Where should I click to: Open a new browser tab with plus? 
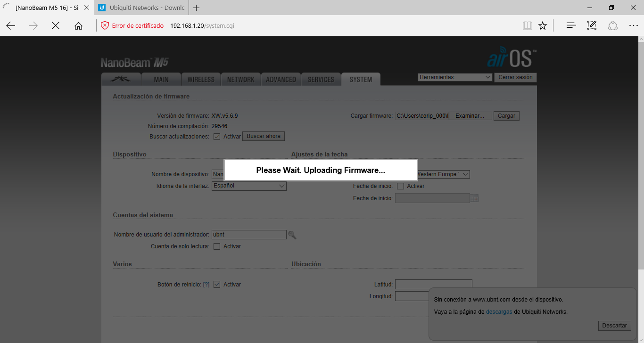coord(197,8)
